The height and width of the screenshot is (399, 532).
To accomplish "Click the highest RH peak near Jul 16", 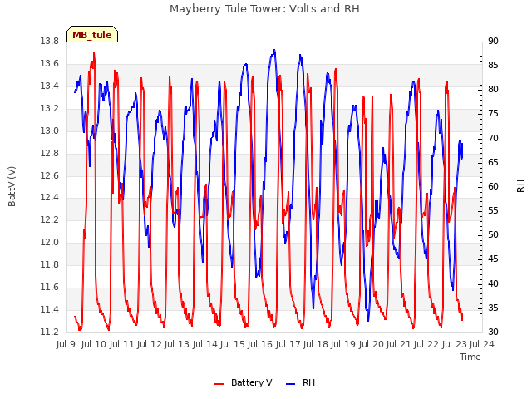I will (x=274, y=50).
